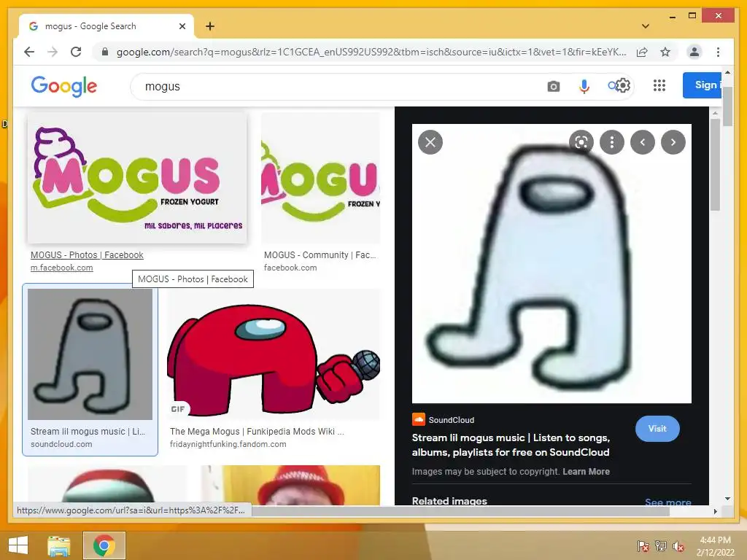Close the image preview panel
The width and height of the screenshot is (747, 560).
pyautogui.click(x=430, y=142)
